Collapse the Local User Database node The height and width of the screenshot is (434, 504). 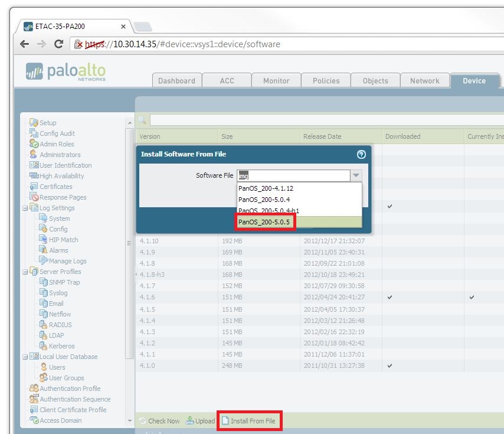pos(25,357)
